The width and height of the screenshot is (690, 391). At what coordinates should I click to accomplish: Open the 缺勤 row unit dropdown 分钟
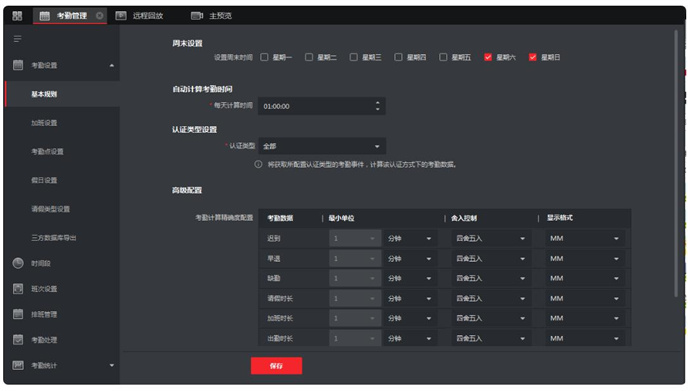coord(410,278)
